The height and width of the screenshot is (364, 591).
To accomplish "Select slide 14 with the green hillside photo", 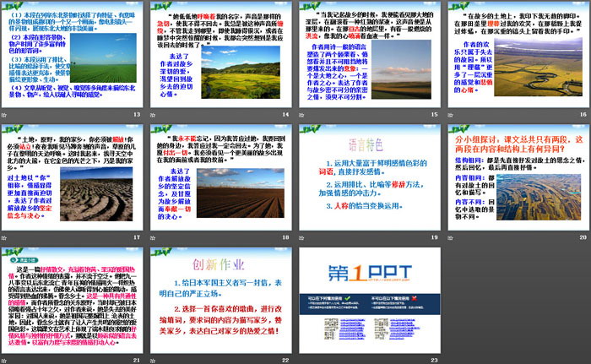I will [222, 54].
